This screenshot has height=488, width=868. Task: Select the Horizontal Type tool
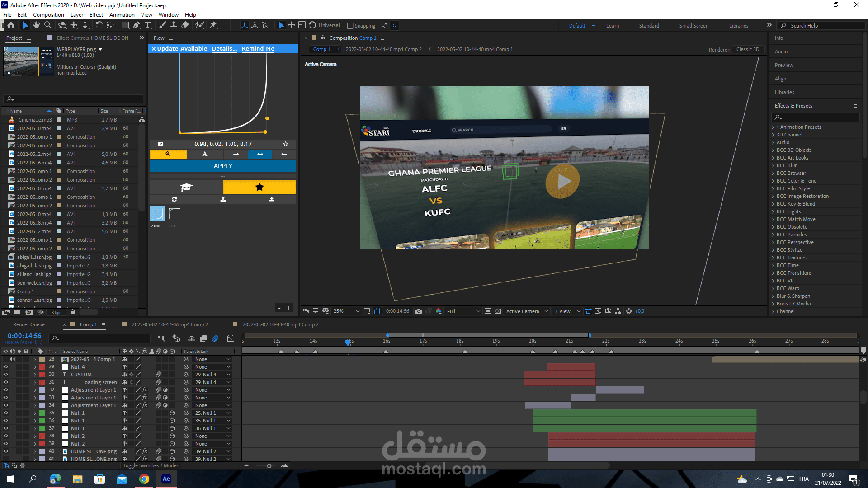click(148, 25)
